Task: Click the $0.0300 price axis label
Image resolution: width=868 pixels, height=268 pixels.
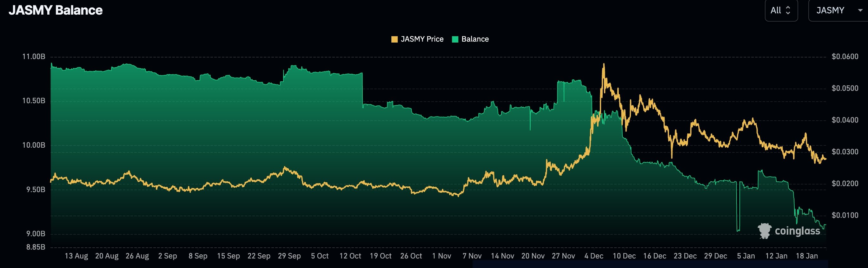Action: point(845,152)
